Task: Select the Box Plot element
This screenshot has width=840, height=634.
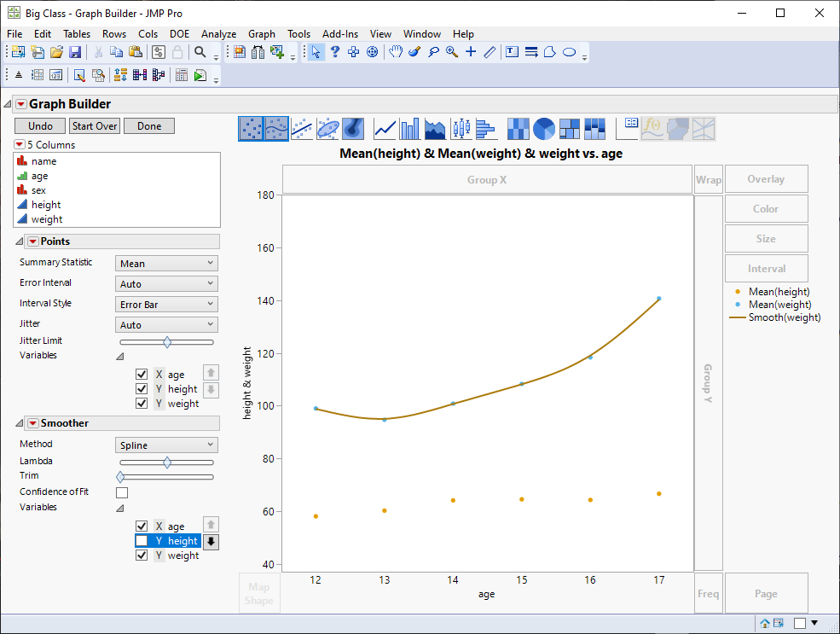Action: tap(459, 128)
